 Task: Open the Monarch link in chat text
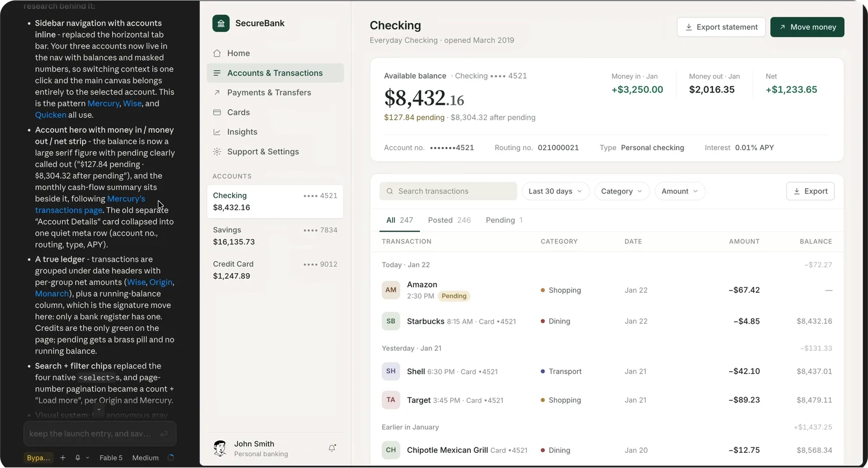coord(52,294)
